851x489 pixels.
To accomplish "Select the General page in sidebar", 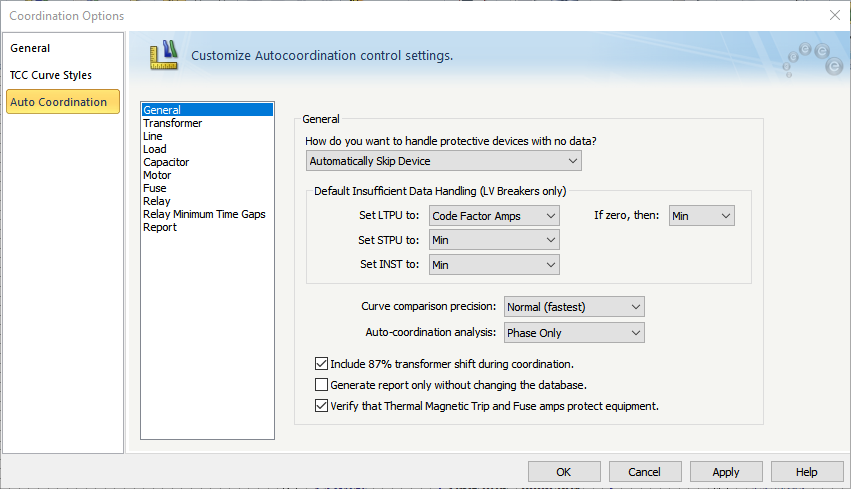I will (30, 48).
